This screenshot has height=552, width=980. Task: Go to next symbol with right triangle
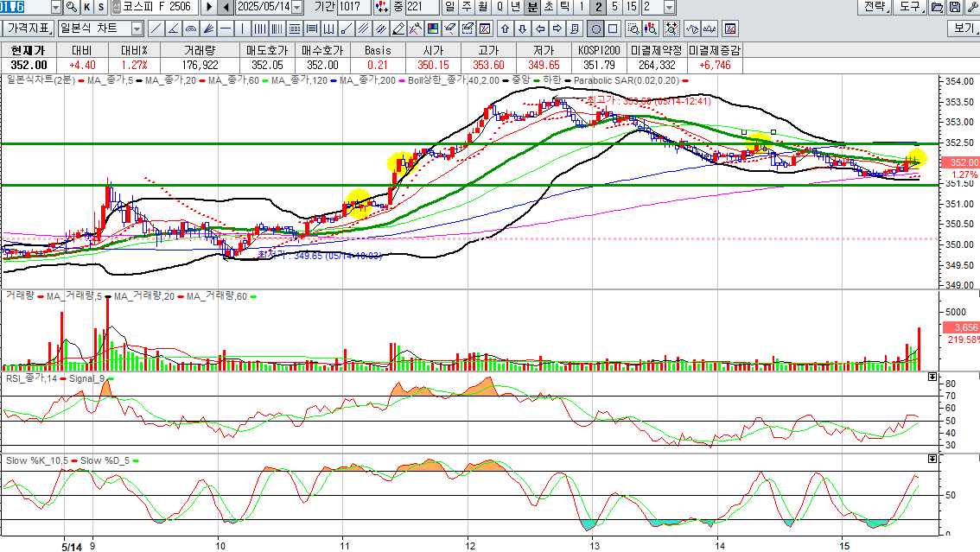[x=209, y=7]
